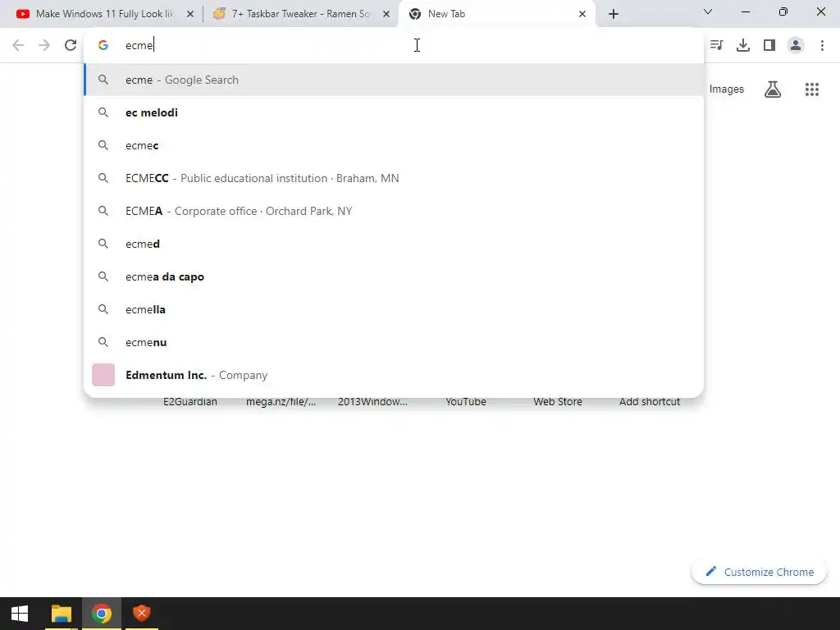
Task: Open the Images link
Action: (727, 89)
